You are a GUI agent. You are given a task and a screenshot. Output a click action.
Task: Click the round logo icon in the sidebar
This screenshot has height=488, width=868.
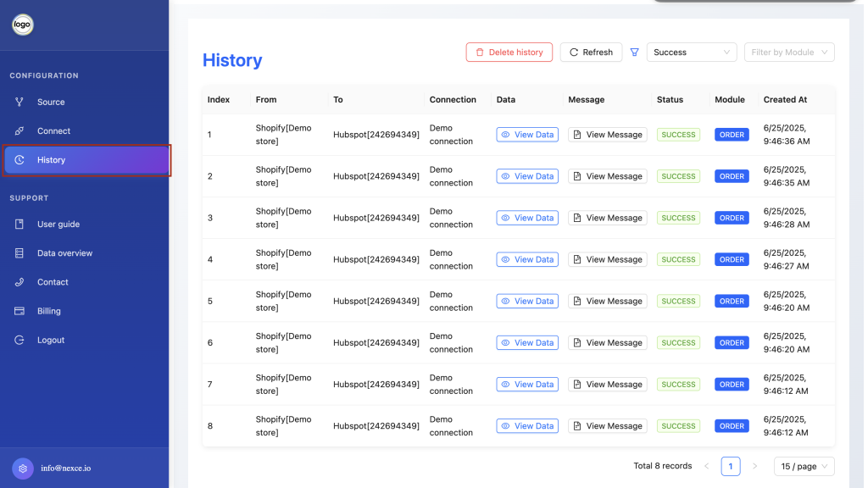(23, 25)
